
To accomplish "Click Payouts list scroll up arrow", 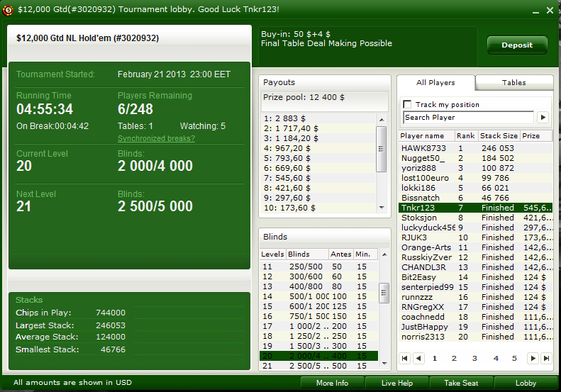I will [382, 120].
